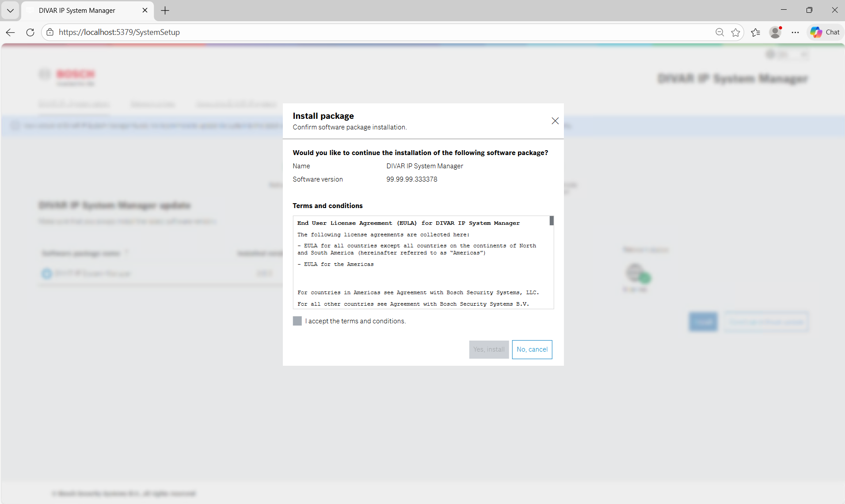The width and height of the screenshot is (845, 504).
Task: Enable 'I accept the terms and conditions'
Action: [297, 321]
